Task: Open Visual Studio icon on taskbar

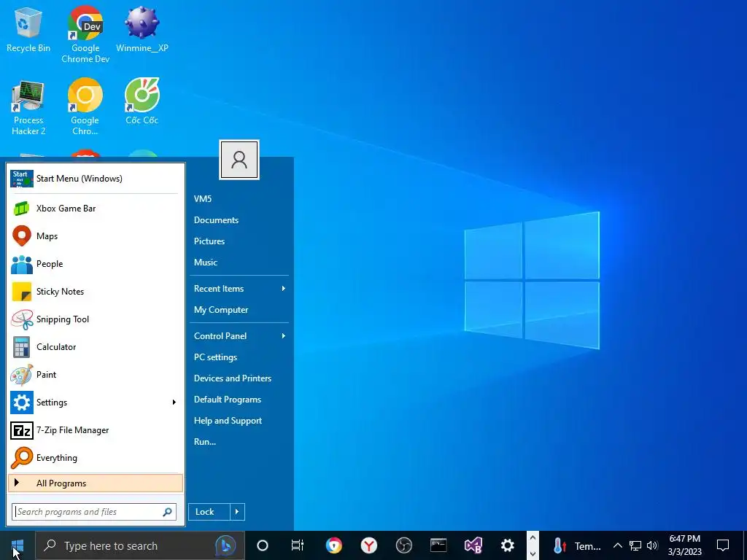Action: 473,545
